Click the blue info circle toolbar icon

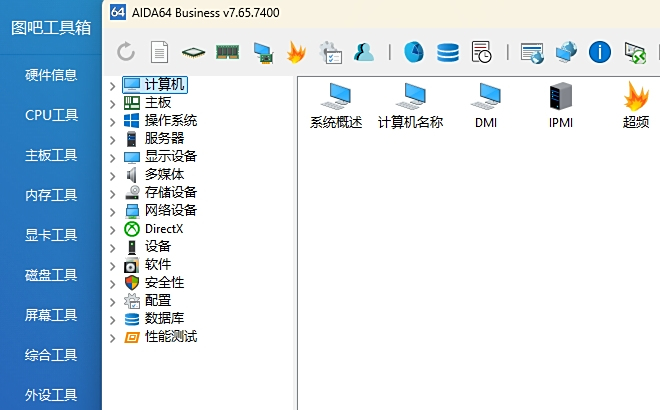pyautogui.click(x=600, y=52)
